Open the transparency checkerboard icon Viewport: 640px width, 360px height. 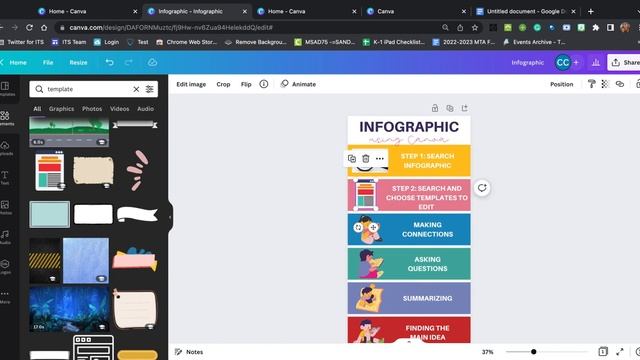[605, 84]
